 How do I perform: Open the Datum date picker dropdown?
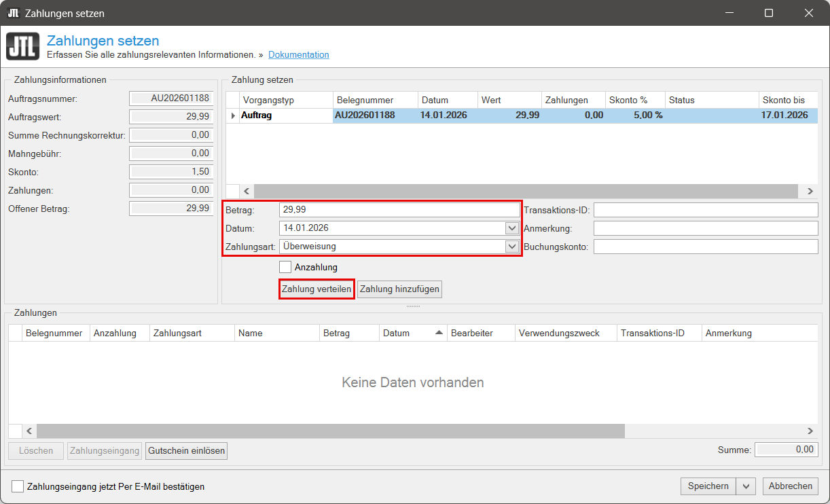pos(512,228)
